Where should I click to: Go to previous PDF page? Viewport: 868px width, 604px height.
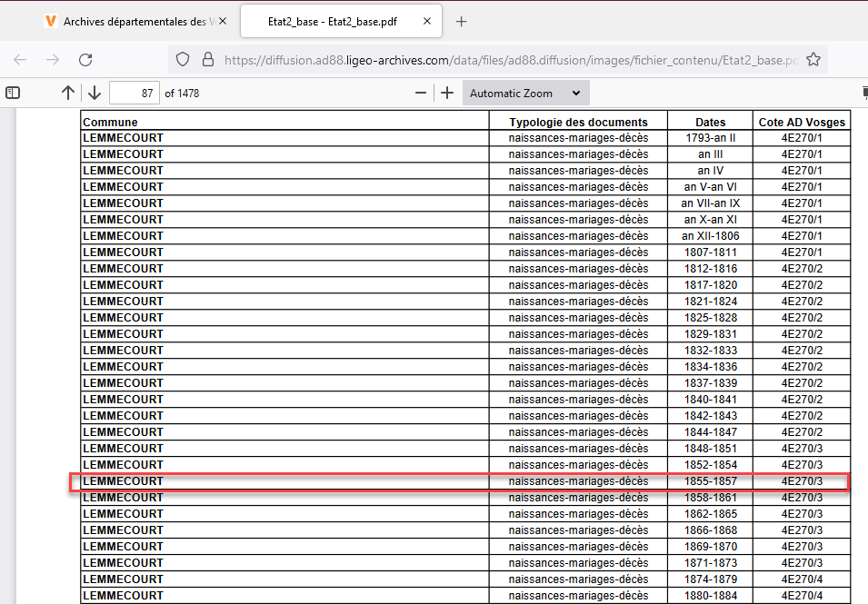pos(68,93)
